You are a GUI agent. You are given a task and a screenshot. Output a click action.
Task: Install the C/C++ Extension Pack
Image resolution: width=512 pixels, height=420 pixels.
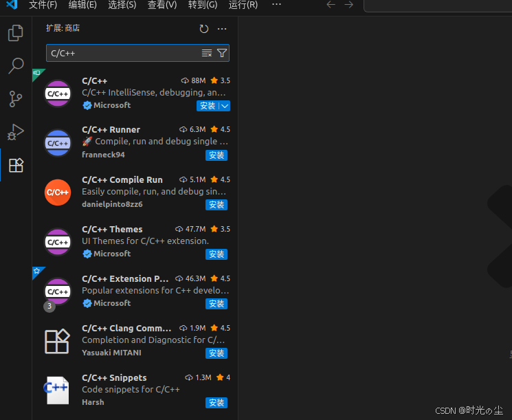(216, 304)
